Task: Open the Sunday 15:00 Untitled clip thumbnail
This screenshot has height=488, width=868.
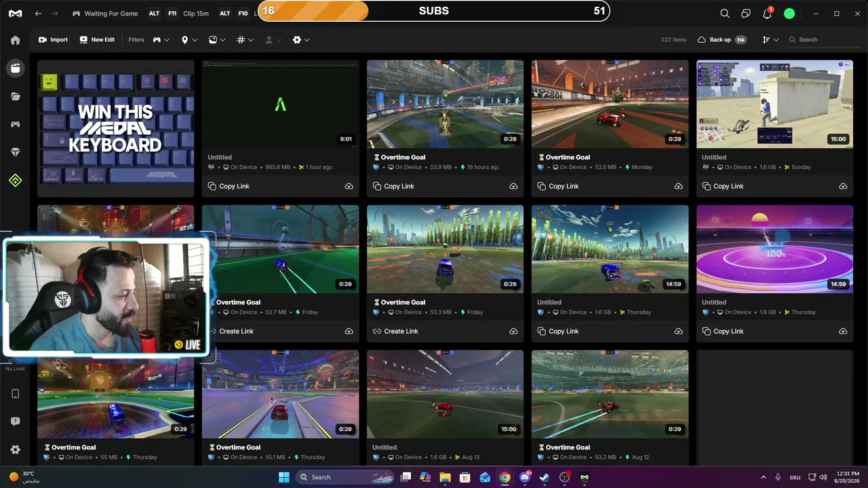Action: point(774,104)
